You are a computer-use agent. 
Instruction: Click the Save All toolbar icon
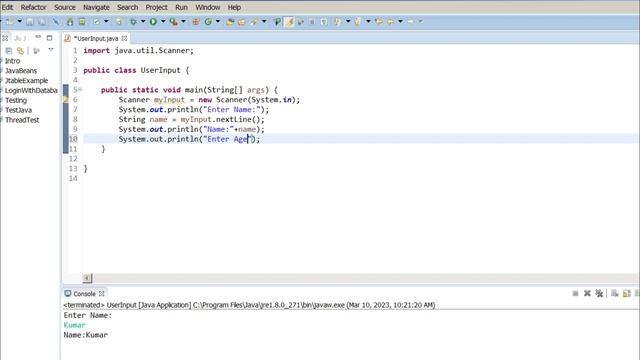(42, 21)
